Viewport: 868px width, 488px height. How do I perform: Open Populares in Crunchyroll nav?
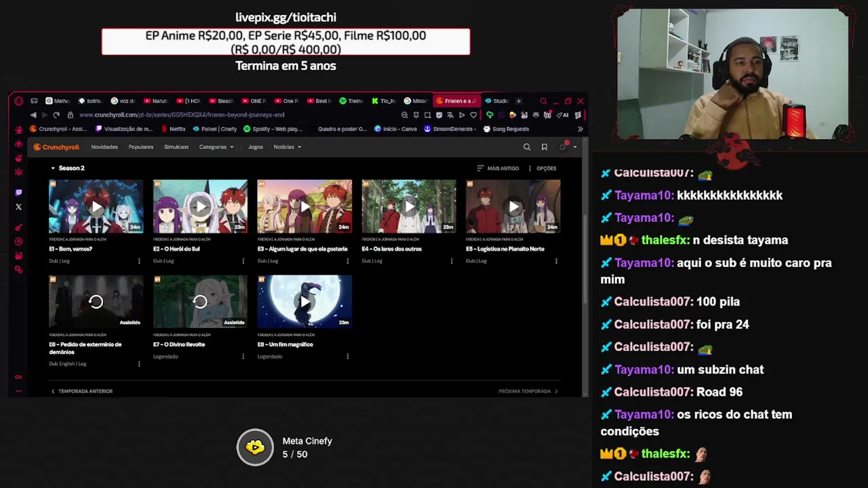(141, 147)
